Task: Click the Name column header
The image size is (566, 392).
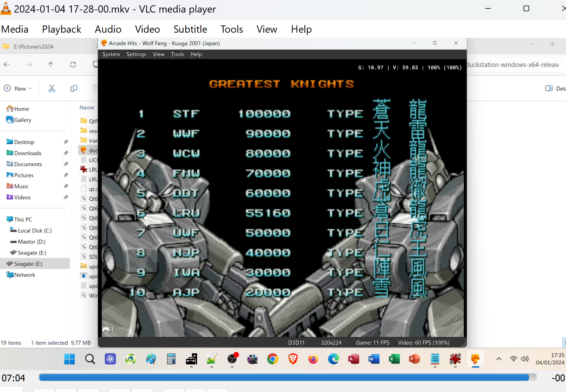Action: [87, 108]
